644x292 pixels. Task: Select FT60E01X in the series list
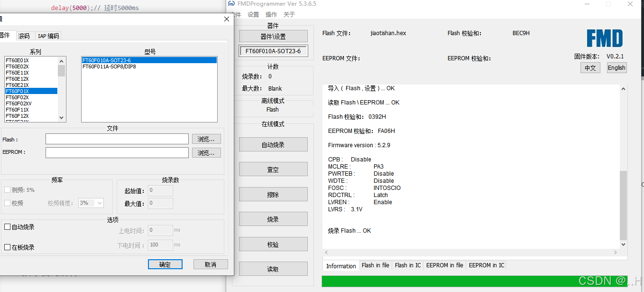point(31,60)
